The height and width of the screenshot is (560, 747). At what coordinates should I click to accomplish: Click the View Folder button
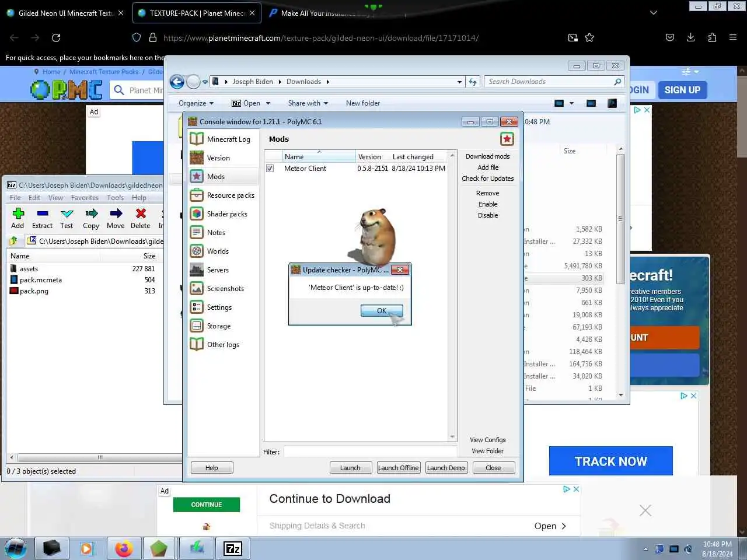488,451
